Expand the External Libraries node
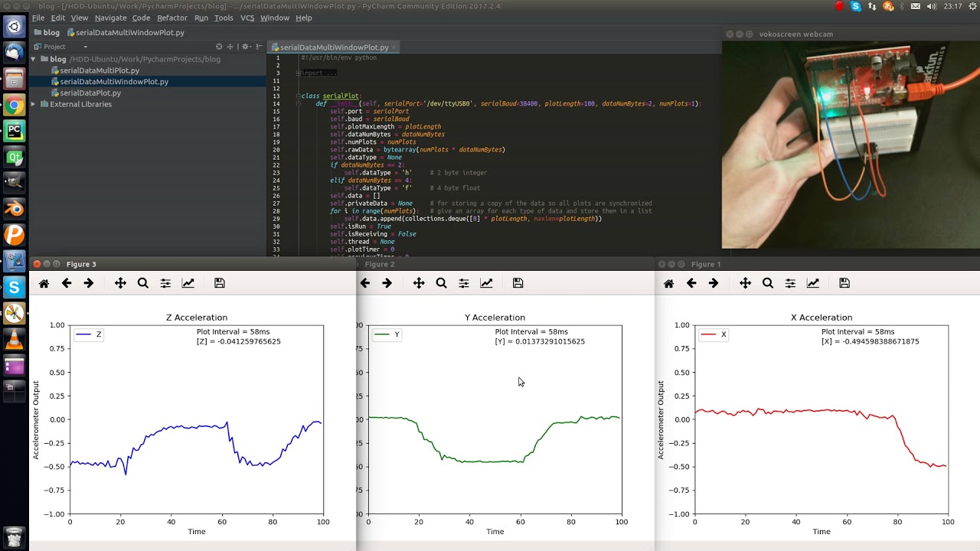 34,104
